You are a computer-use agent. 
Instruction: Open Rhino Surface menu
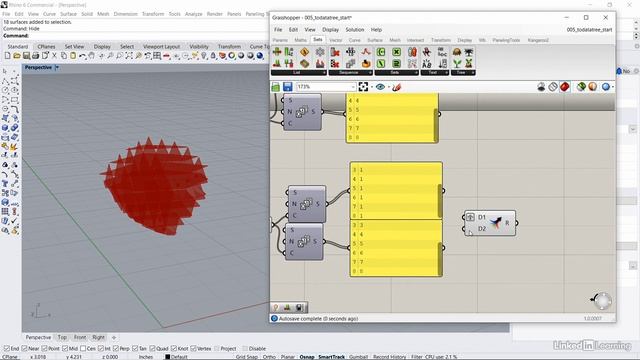click(68, 14)
